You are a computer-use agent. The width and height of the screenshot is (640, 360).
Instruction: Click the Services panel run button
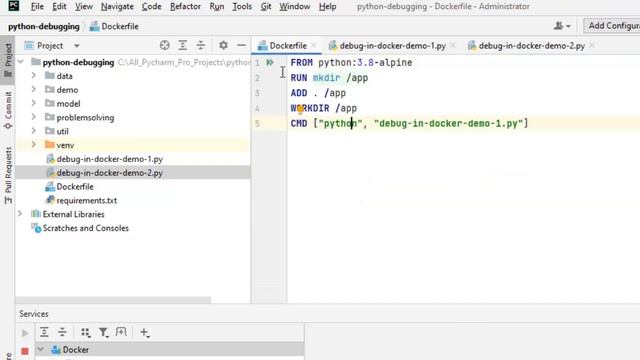[25, 333]
